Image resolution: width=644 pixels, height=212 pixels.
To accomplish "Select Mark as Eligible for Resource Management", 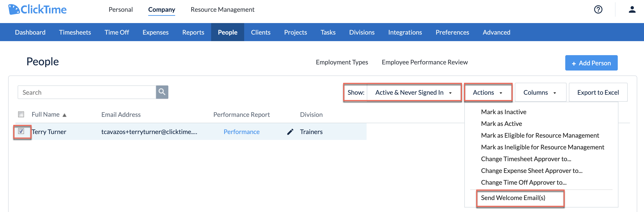I will 540,135.
